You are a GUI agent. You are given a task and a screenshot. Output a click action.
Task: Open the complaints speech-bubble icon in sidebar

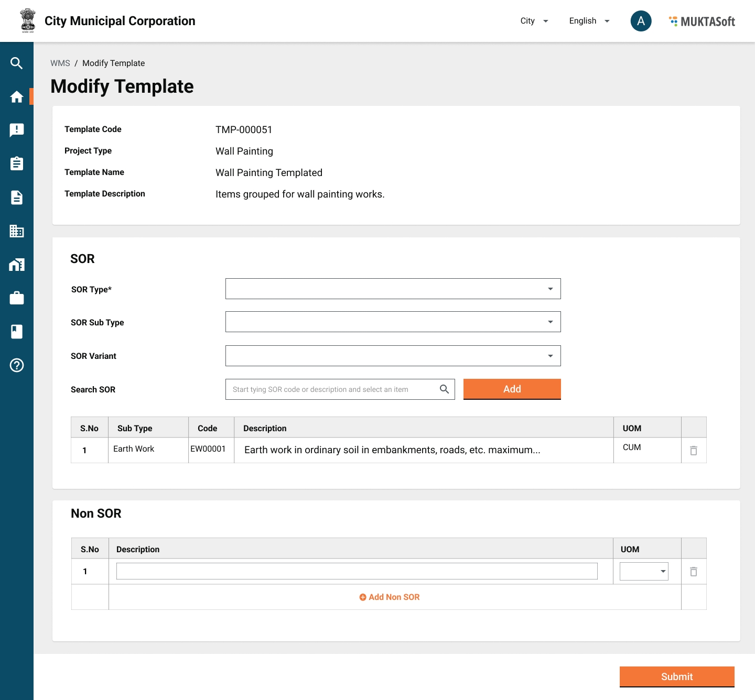17,130
